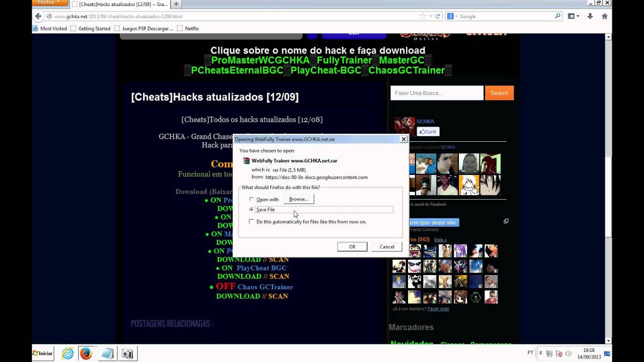644x362 pixels.
Task: Open the URL history dropdown arrow
Action: [430, 16]
